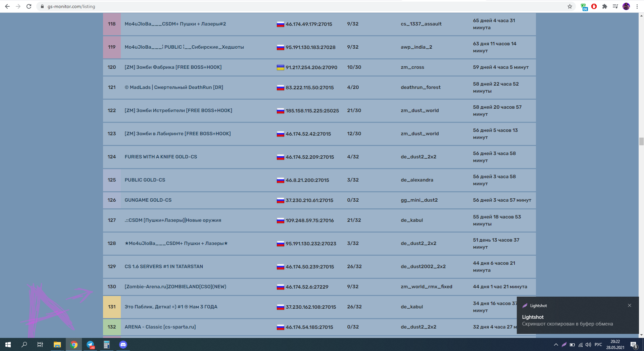
Task: Open .::CSDM [Пушки+Лазеры] Новые оружия server
Action: click(173, 220)
